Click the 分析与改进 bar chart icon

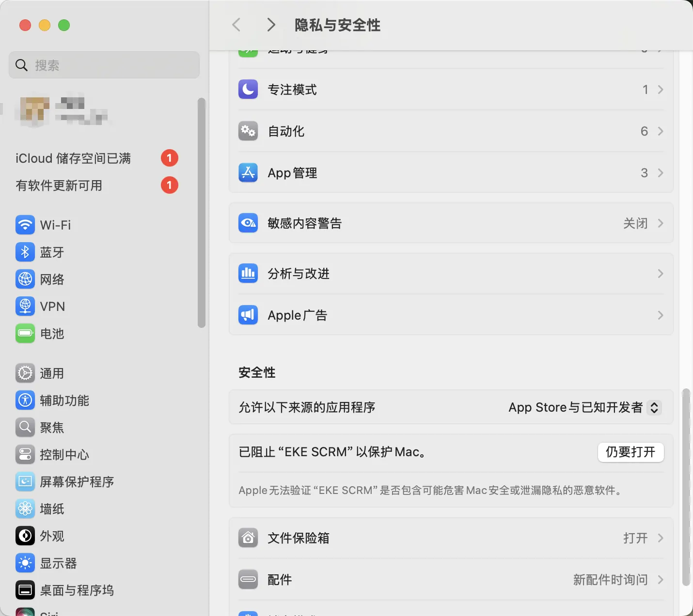[248, 274]
